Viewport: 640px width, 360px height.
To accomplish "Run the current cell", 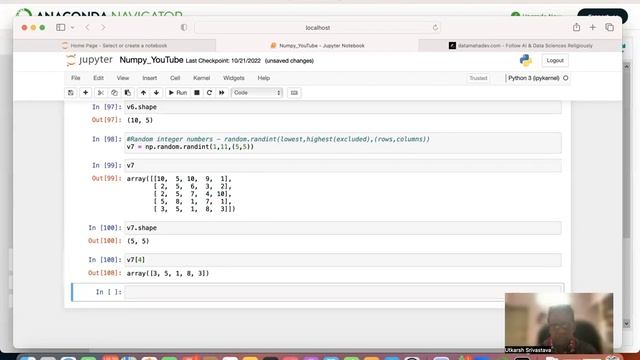I will [178, 93].
